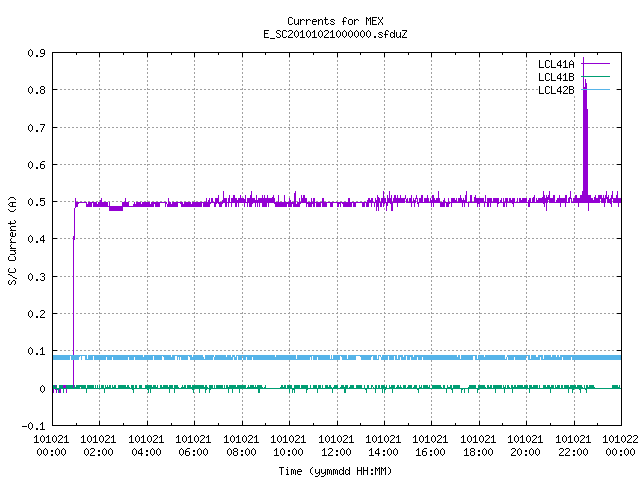Click the 0.5 y-axis tick value
640x480 pixels.
36,202
